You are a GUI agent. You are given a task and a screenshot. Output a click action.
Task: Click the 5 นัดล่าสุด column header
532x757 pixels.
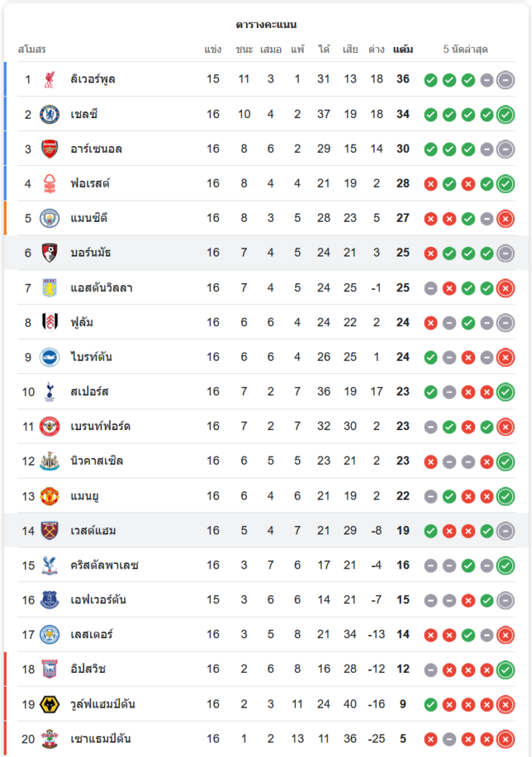pyautogui.click(x=465, y=50)
